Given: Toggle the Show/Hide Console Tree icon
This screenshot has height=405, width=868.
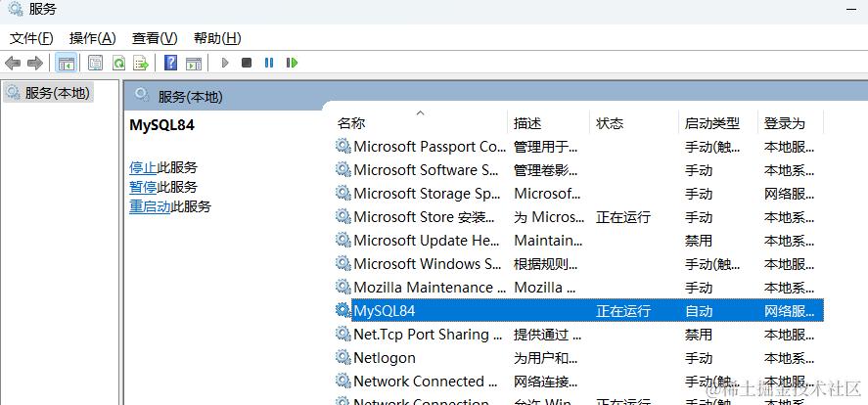Looking at the screenshot, I should tap(67, 63).
